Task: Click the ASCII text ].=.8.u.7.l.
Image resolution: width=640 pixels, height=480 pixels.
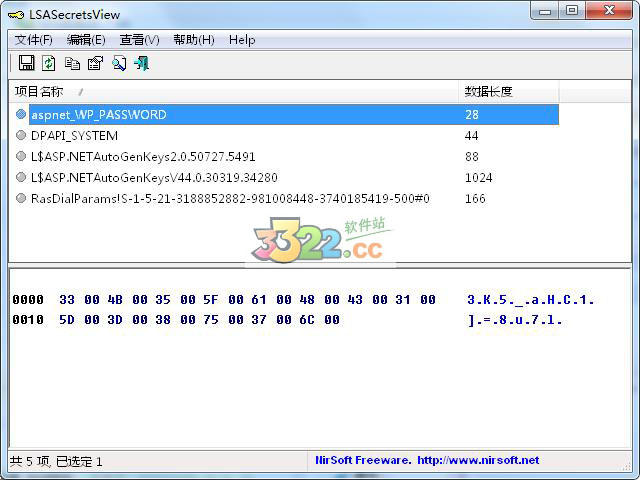Action: coord(515,320)
